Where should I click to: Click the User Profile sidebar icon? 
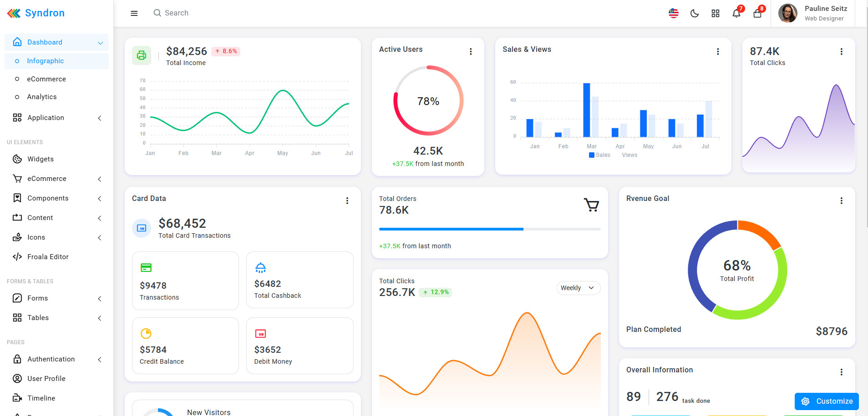[17, 379]
